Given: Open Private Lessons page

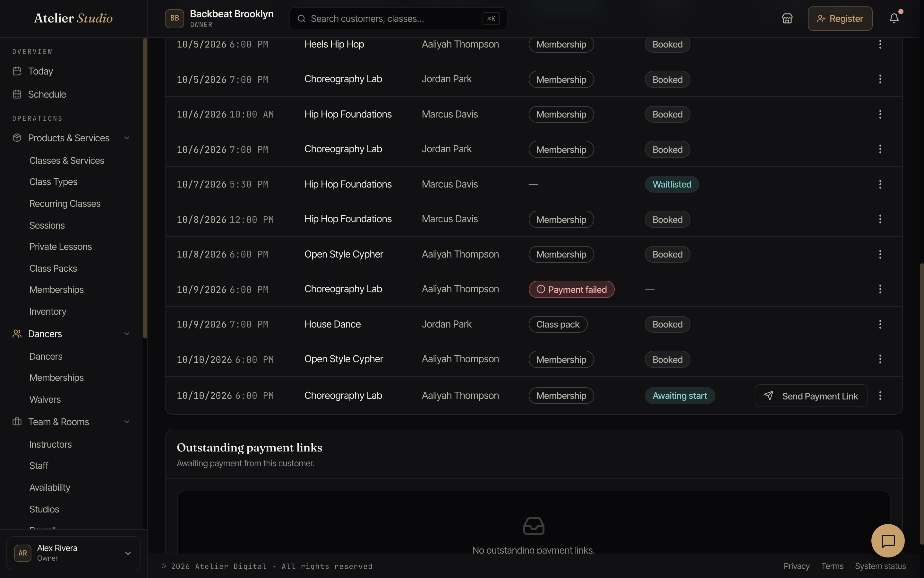Looking at the screenshot, I should point(61,247).
